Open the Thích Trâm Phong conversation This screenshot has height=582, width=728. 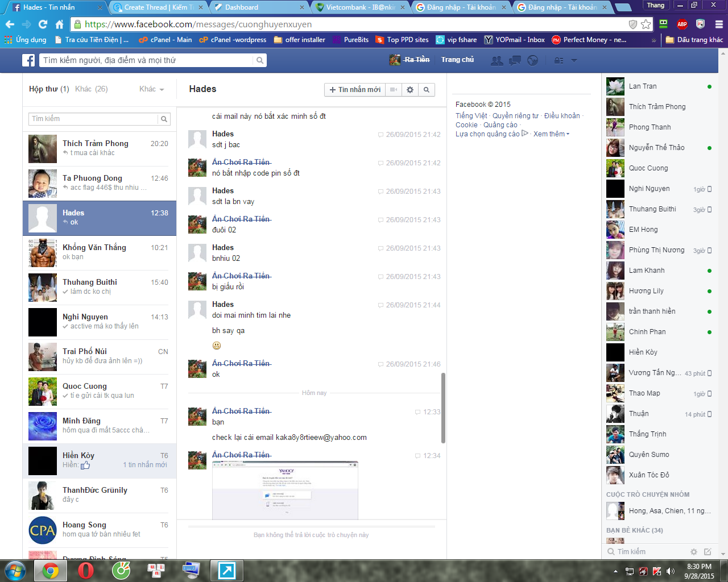100,149
